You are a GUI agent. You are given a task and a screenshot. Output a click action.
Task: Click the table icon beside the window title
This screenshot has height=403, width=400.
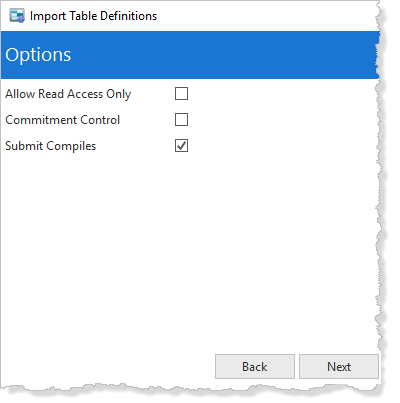point(17,16)
